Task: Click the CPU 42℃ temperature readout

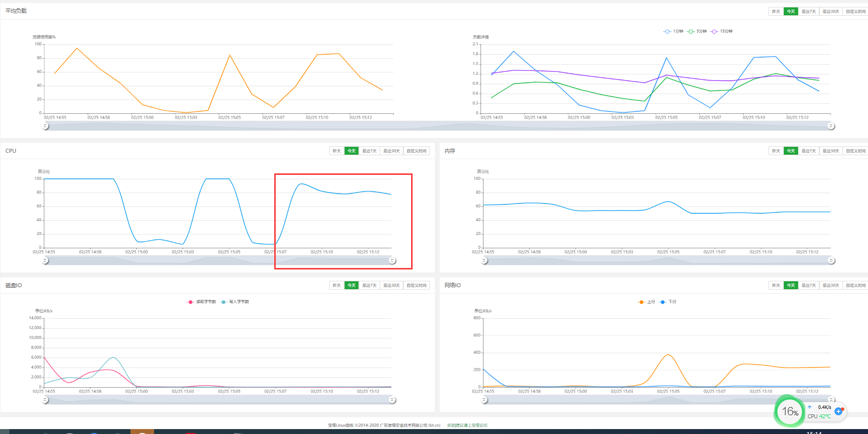Action: (819, 416)
